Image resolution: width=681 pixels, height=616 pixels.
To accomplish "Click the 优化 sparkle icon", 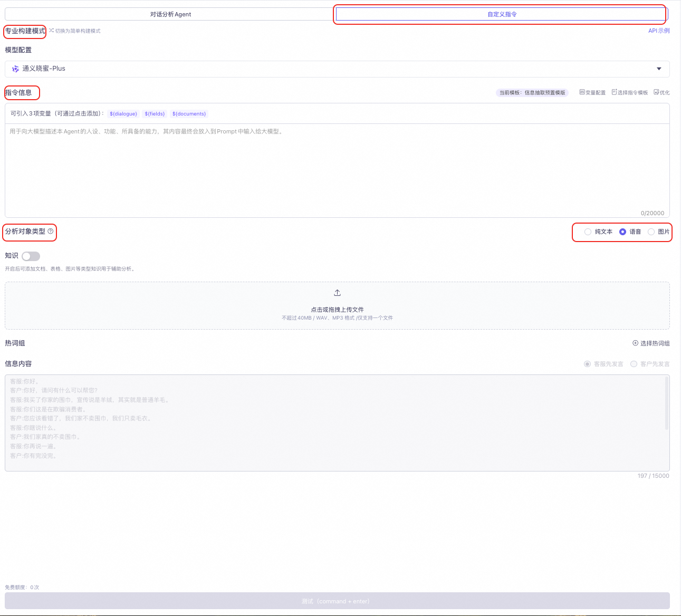I will point(656,92).
